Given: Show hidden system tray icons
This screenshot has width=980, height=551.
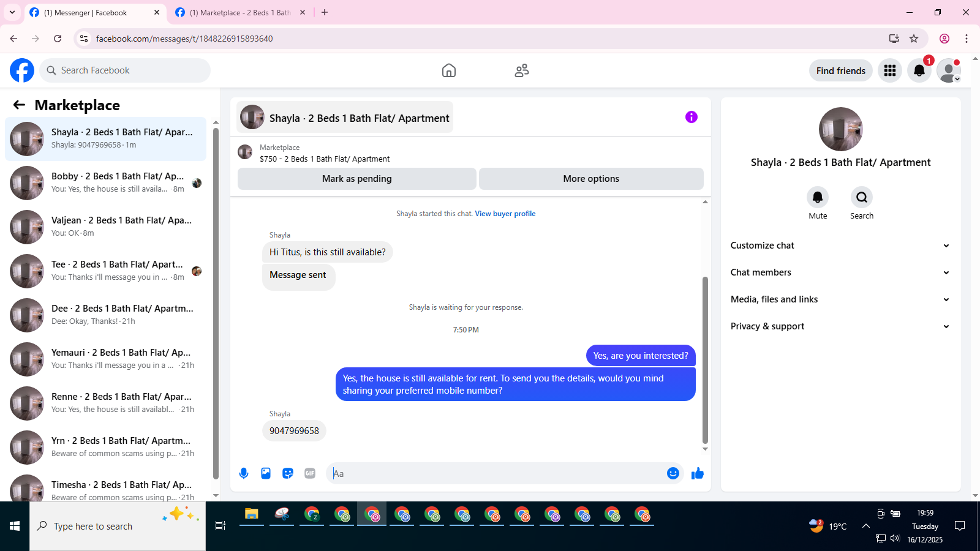Looking at the screenshot, I should point(866,526).
